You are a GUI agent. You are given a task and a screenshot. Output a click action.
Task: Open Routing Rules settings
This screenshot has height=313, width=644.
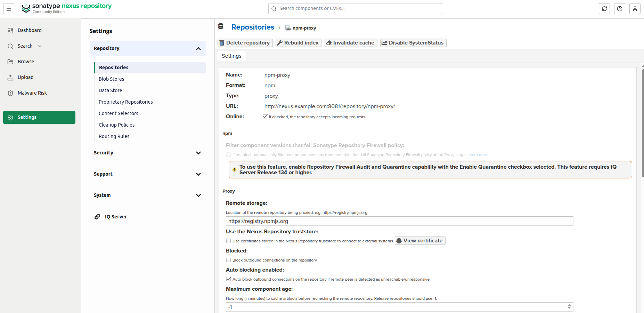click(114, 136)
